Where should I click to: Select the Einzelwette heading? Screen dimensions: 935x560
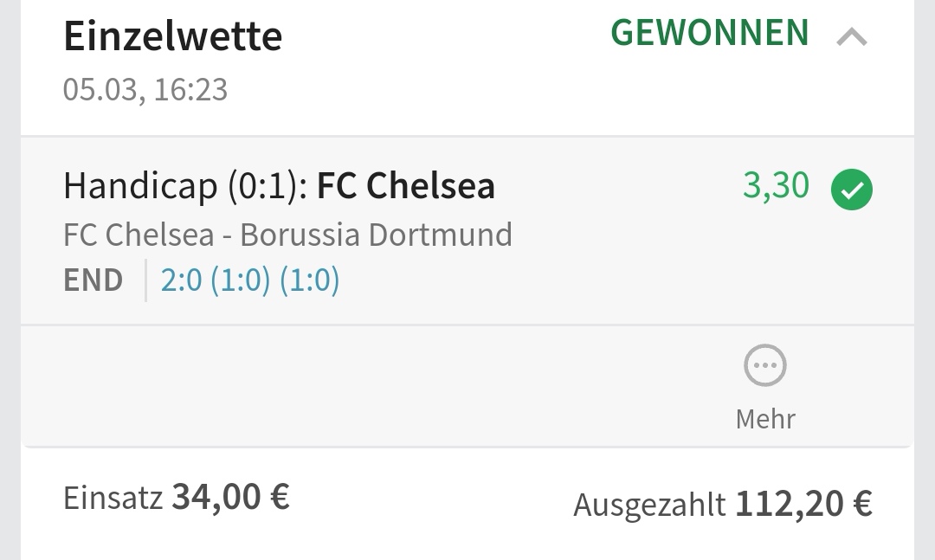pos(173,36)
